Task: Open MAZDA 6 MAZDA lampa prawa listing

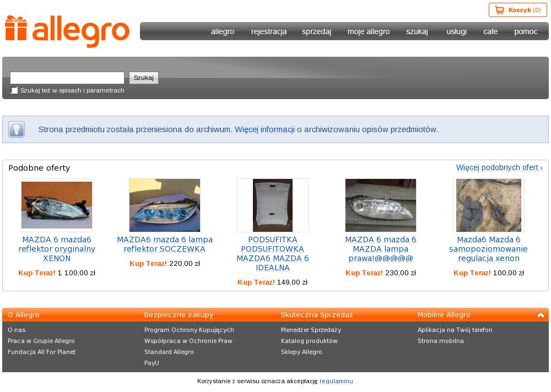Action: click(381, 249)
